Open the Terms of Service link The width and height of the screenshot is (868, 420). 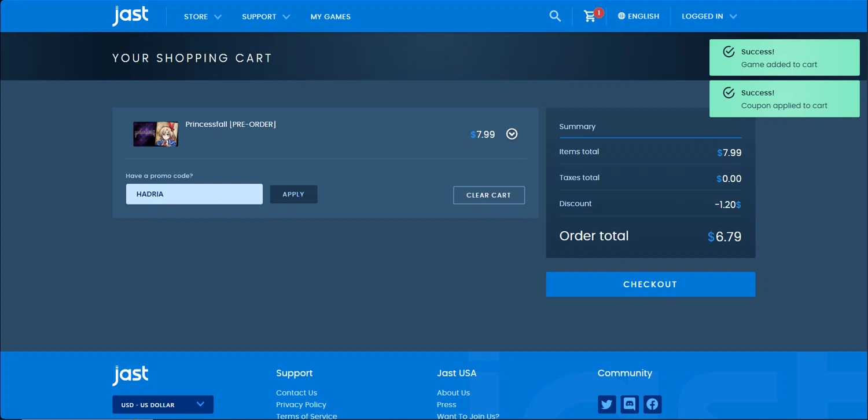[x=306, y=416]
